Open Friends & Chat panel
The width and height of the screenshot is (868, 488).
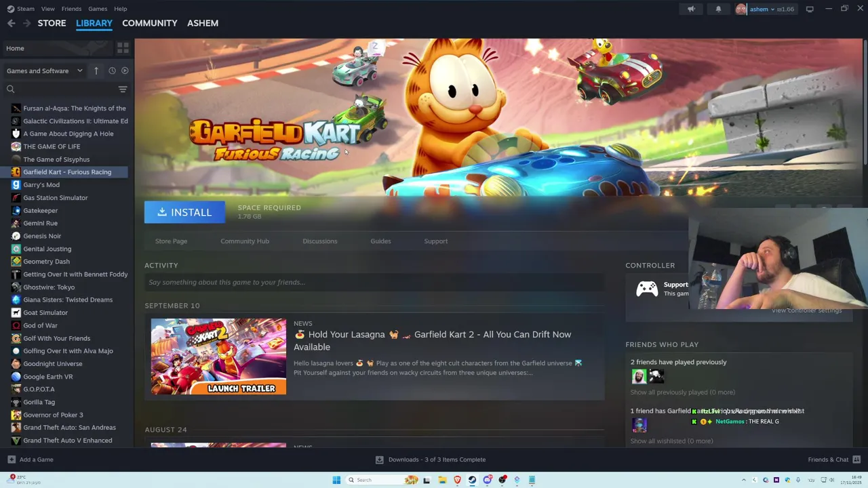833,460
